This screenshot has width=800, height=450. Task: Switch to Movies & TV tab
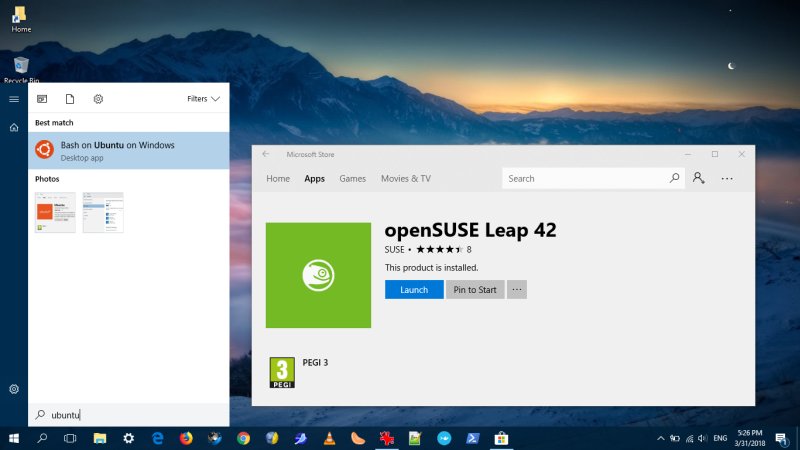coord(406,179)
